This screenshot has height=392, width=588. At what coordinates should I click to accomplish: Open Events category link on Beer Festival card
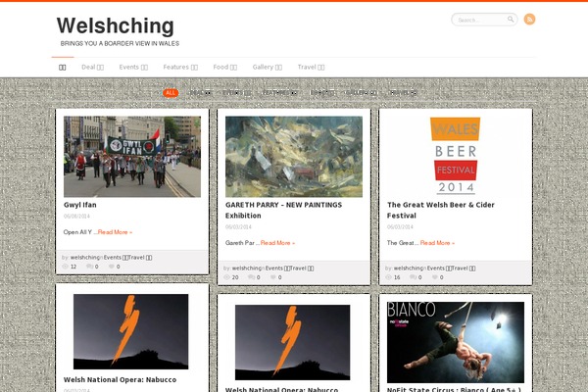(439, 269)
